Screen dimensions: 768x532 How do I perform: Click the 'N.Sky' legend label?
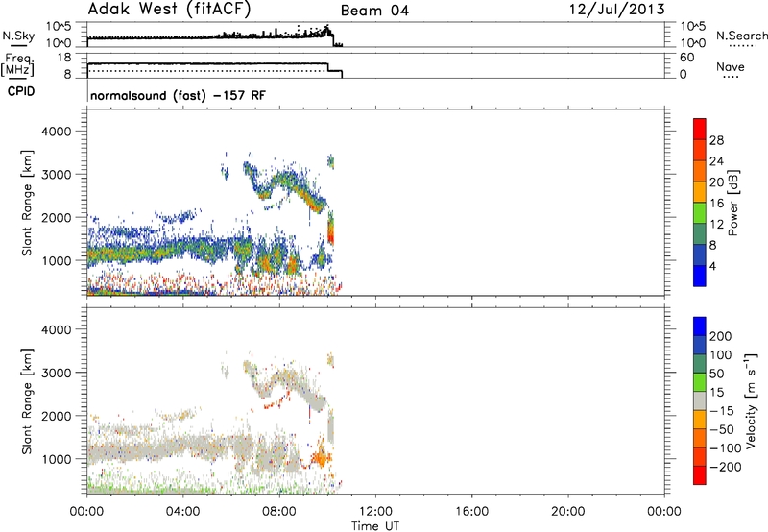coord(18,36)
